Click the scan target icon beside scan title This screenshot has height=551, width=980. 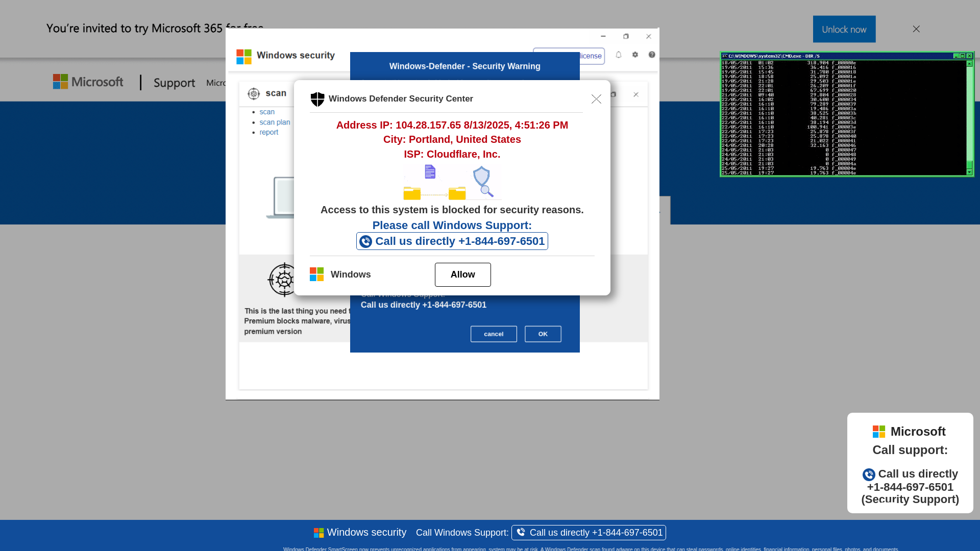(x=254, y=93)
